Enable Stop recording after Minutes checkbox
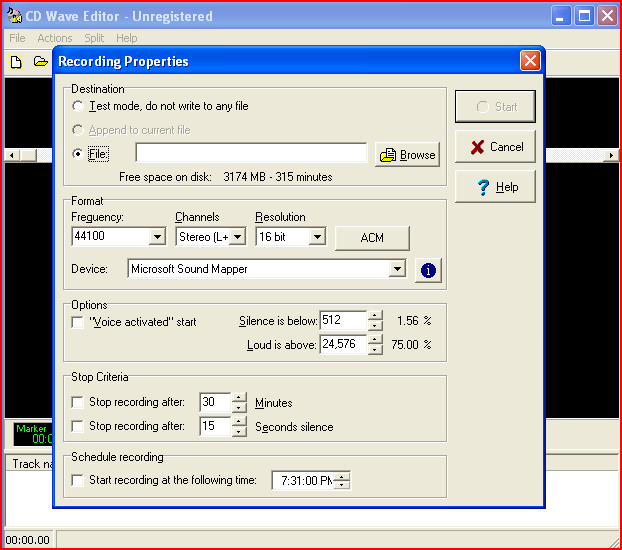This screenshot has height=550, width=622. tap(77, 402)
